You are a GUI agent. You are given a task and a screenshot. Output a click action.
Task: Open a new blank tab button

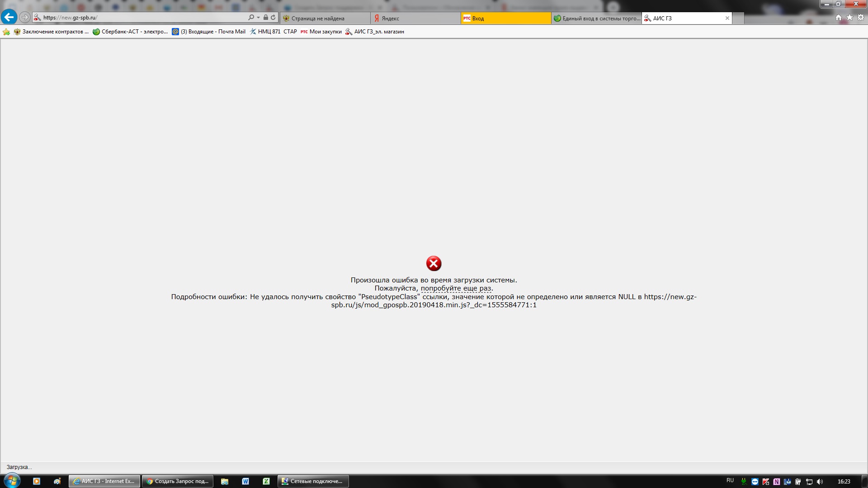pos(738,18)
